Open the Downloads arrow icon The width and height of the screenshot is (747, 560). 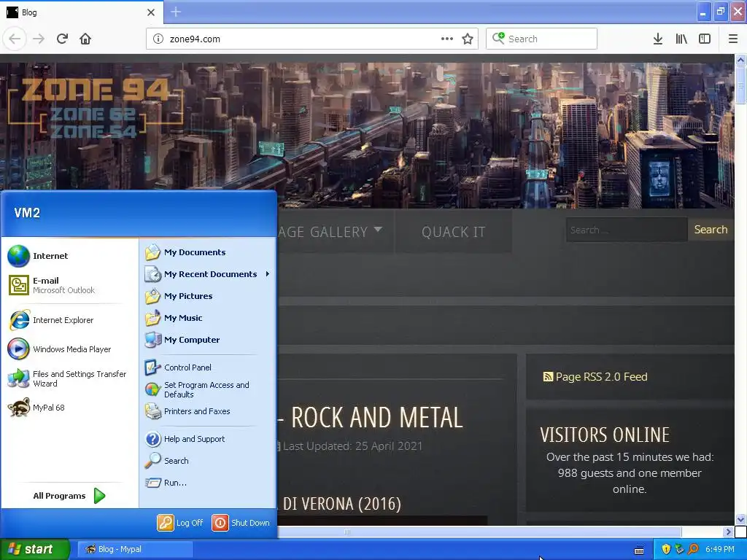pos(658,39)
